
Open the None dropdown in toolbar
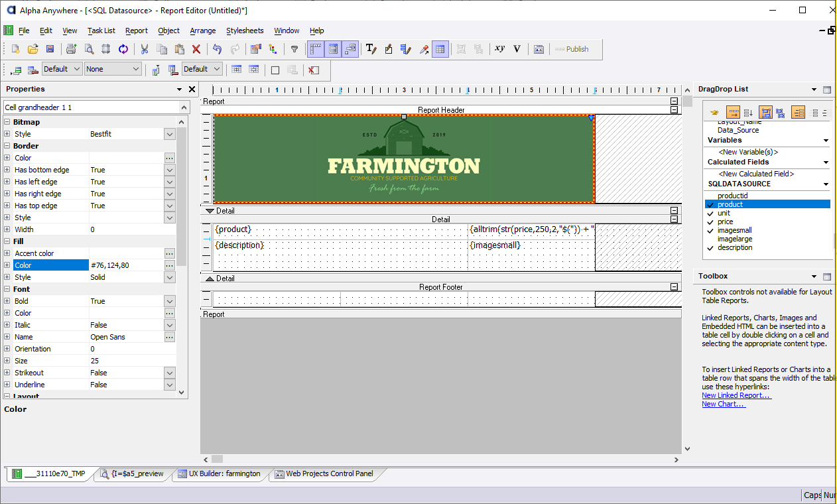pos(113,69)
